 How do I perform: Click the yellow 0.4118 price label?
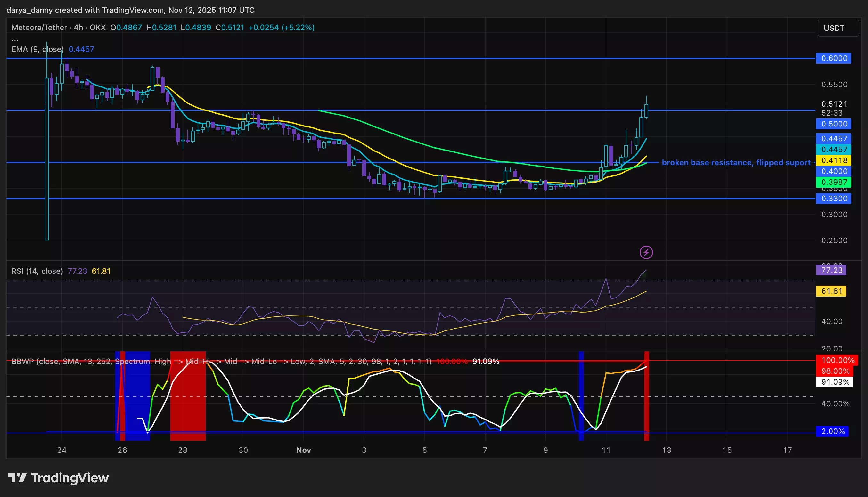point(833,160)
